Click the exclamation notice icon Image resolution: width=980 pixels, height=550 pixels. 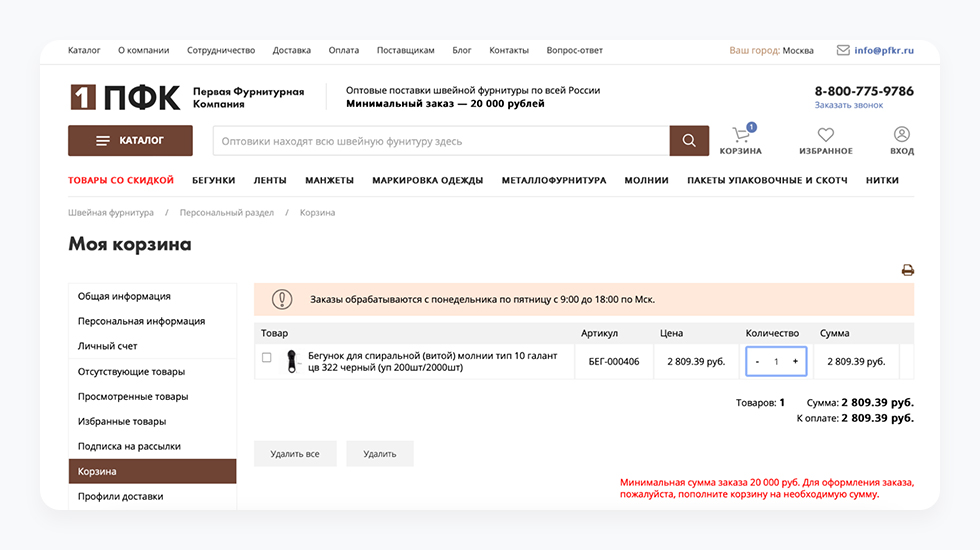282,299
